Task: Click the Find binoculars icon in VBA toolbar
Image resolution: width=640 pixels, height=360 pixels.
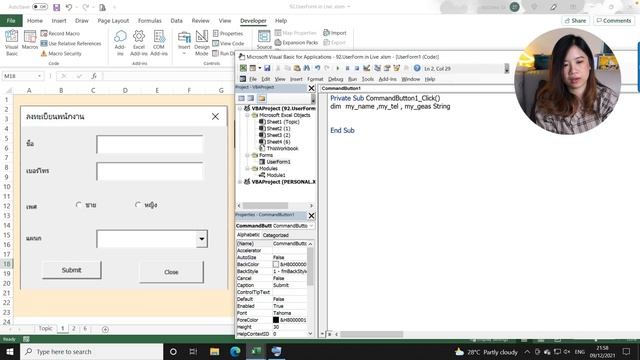Action: pos(307,68)
